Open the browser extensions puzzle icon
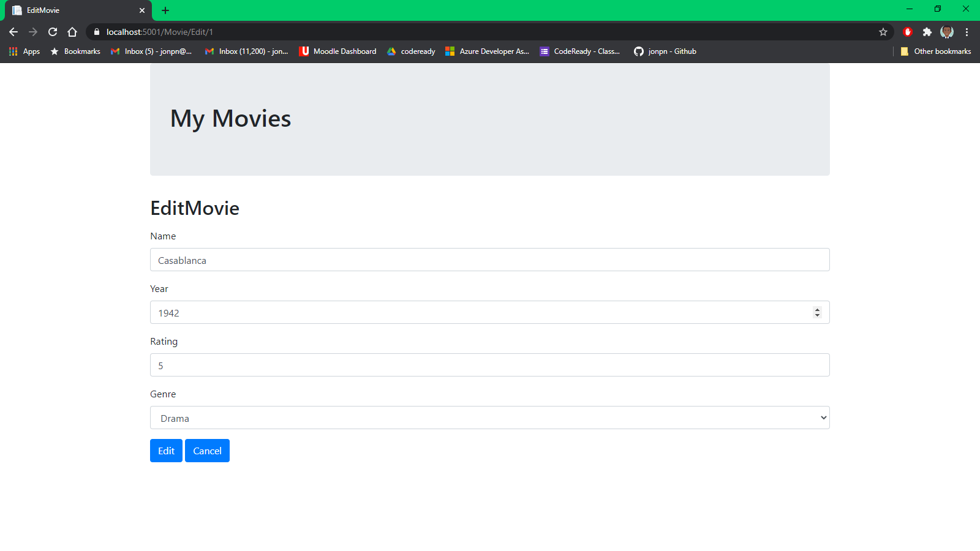 (x=928, y=32)
